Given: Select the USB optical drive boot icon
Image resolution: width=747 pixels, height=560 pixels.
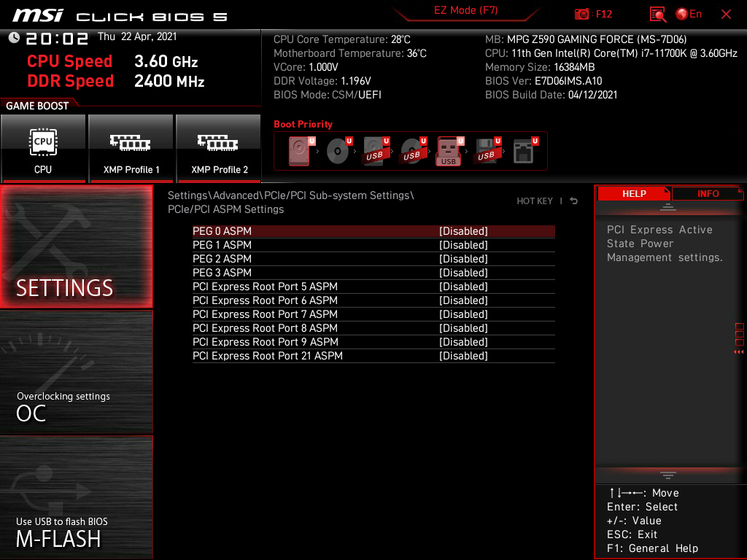Looking at the screenshot, I should click(x=413, y=151).
